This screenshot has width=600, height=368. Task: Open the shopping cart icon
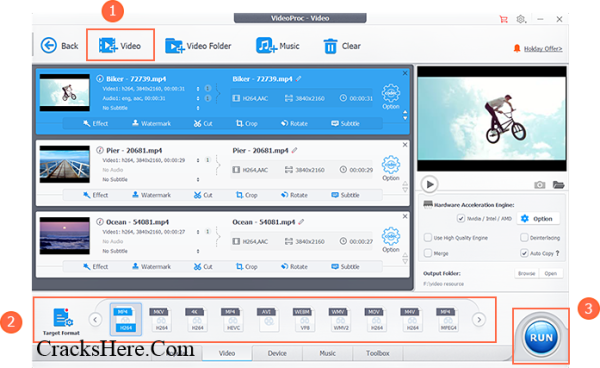pyautogui.click(x=503, y=19)
